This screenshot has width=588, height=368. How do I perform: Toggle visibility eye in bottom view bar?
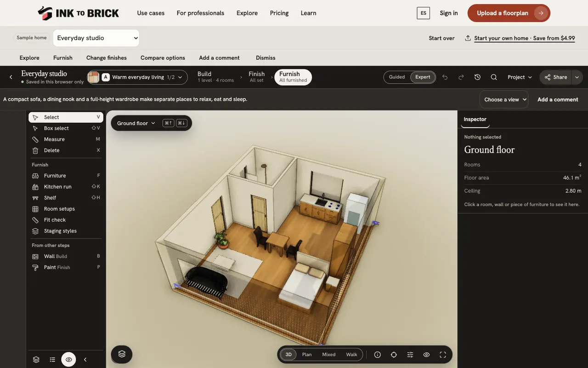click(426, 355)
